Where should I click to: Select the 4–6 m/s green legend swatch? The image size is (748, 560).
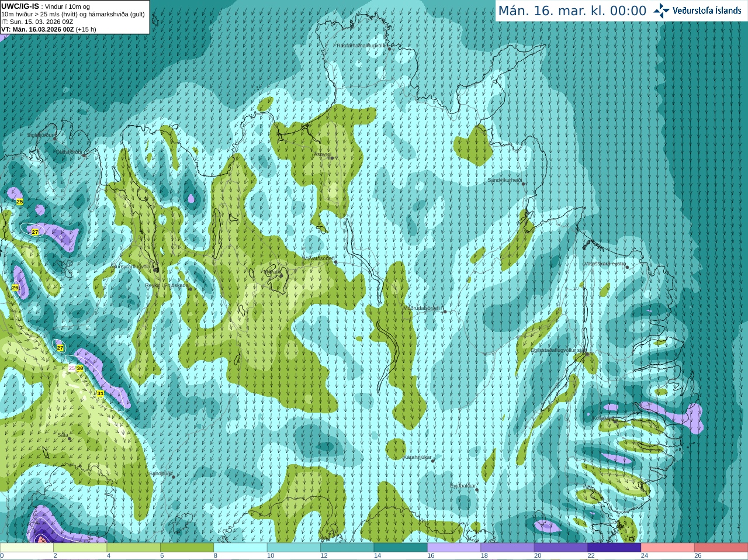134,548
